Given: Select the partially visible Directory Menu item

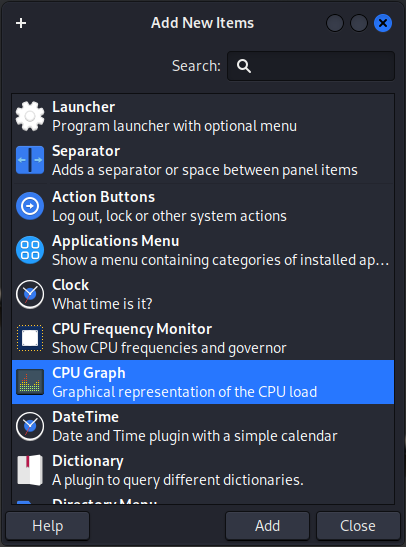Looking at the screenshot, I should [203, 498].
